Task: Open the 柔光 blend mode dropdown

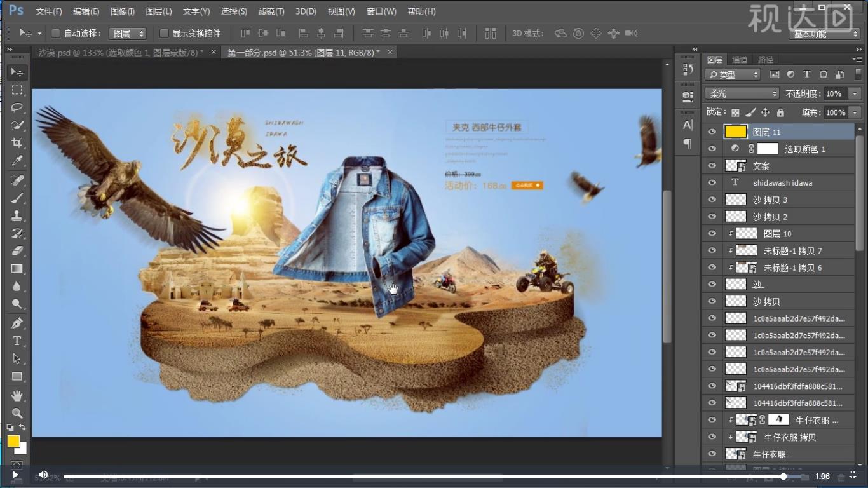Action: click(741, 93)
